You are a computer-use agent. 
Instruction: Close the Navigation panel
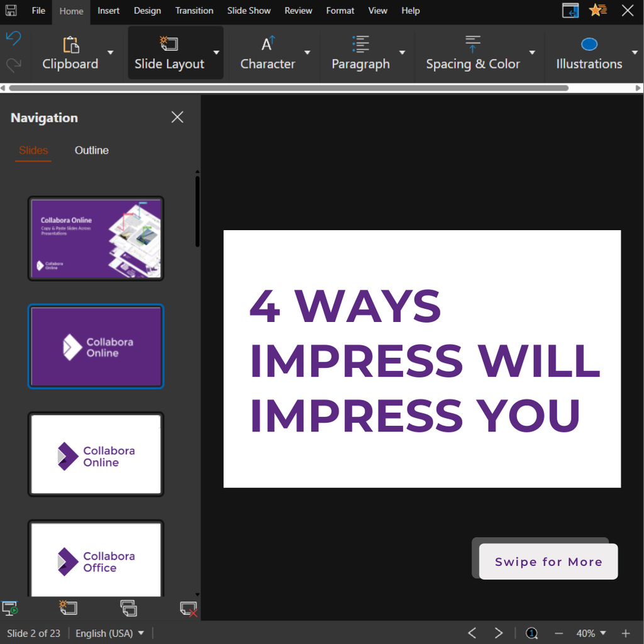(x=177, y=118)
